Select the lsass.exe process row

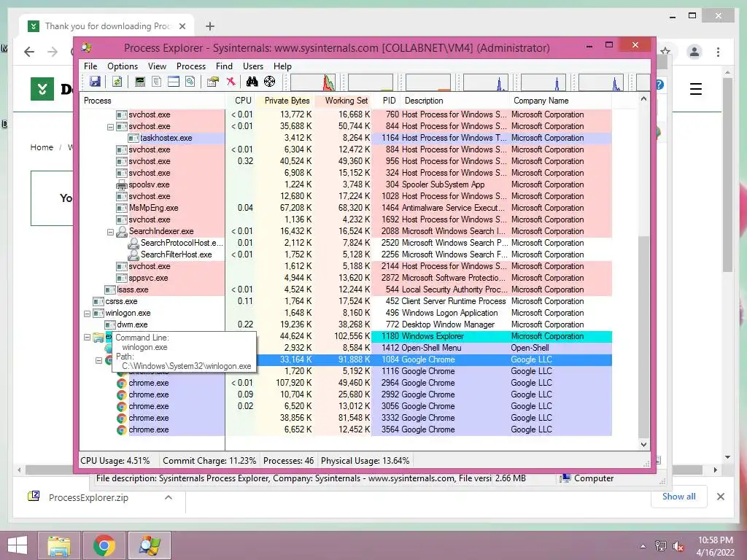(345, 289)
